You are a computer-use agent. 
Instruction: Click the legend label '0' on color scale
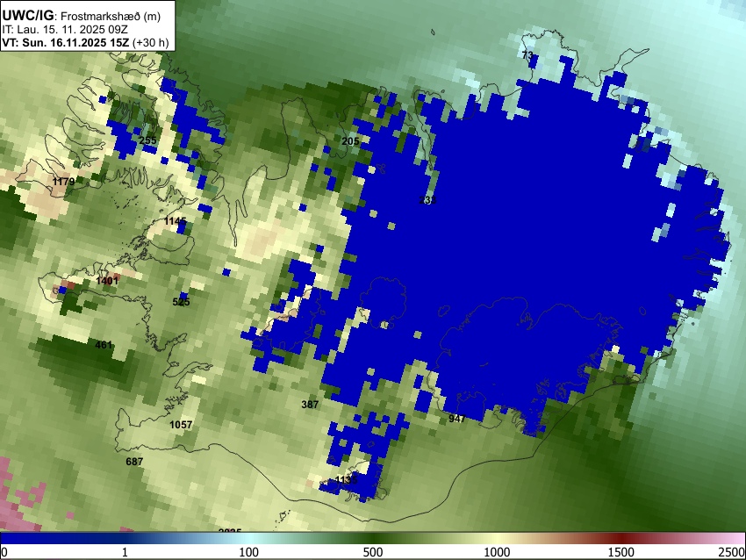[x=4, y=552]
